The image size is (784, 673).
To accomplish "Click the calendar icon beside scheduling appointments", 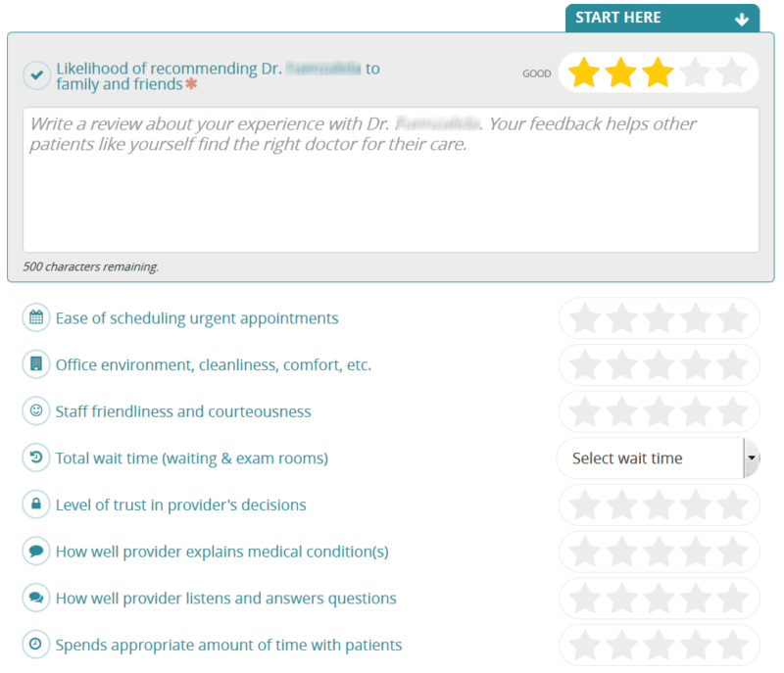I will (35, 317).
